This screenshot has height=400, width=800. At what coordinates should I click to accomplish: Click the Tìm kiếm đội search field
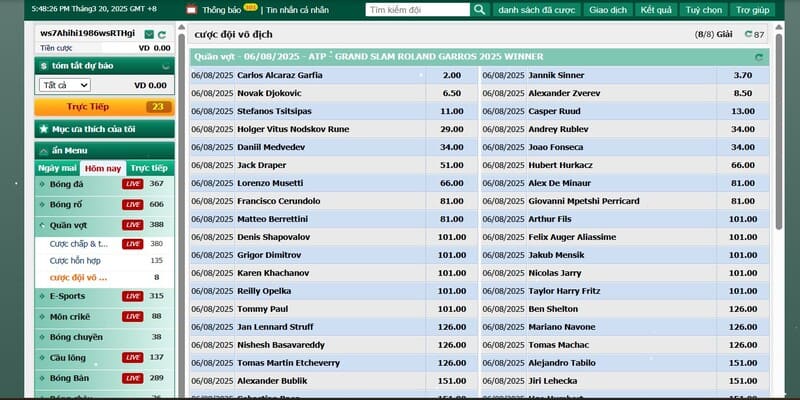tap(417, 10)
